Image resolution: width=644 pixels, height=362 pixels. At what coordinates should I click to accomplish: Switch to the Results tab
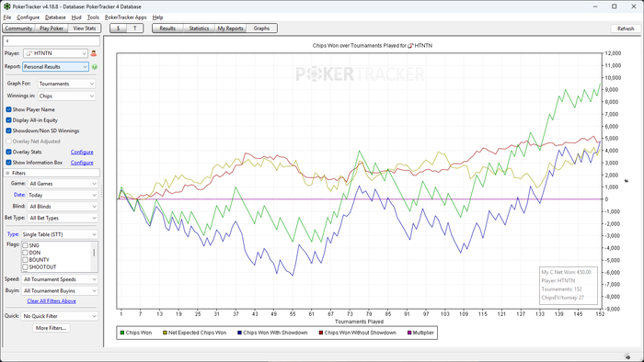click(x=167, y=28)
